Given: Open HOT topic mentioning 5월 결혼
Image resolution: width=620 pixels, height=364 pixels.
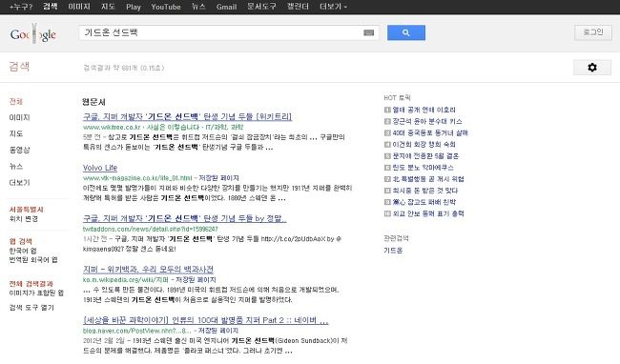Looking at the screenshot, I should [x=425, y=156].
